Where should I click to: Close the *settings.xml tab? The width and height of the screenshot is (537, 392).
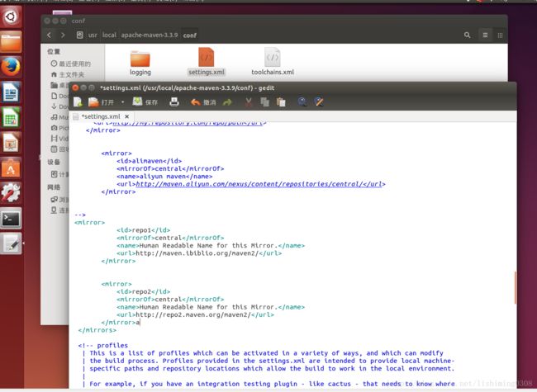(x=127, y=116)
